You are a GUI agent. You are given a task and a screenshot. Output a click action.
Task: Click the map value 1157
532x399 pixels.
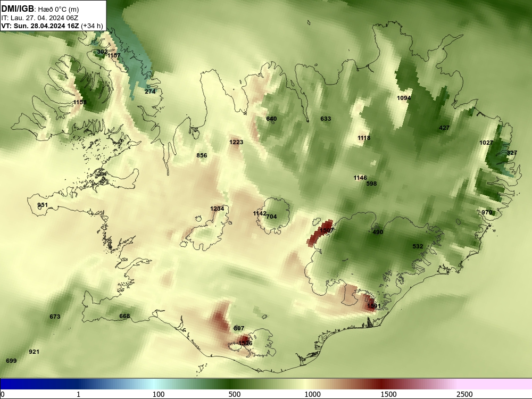point(114,55)
